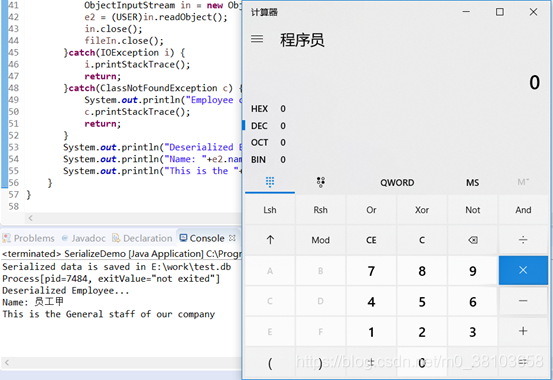Click console line 'Deserialized Employee...'
Image resolution: width=553 pixels, height=380 pixels.
tap(66, 290)
